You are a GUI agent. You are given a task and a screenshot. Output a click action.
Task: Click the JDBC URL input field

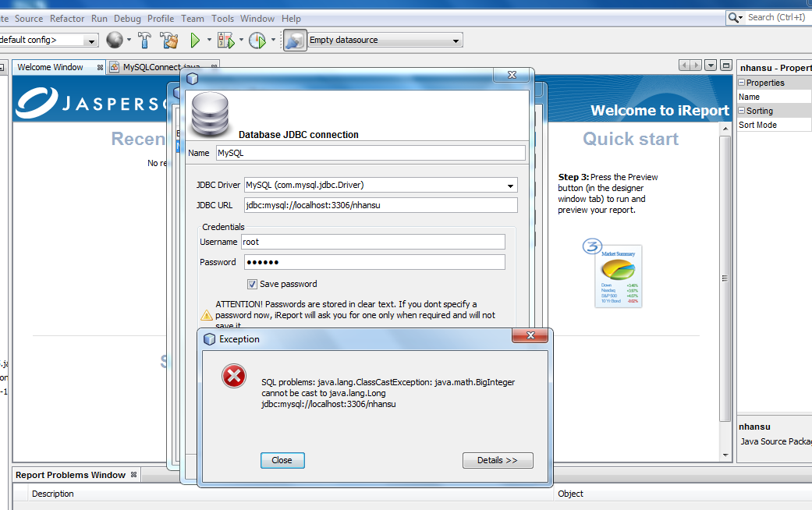coord(381,205)
